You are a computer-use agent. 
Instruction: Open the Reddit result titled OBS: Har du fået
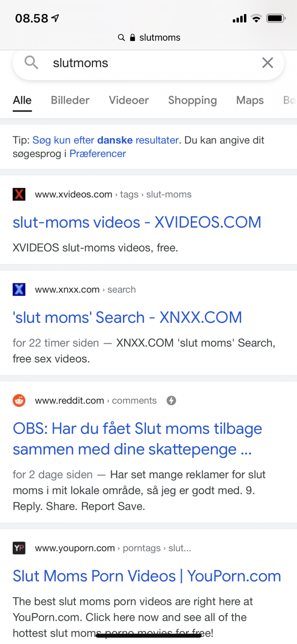pyautogui.click(x=137, y=439)
